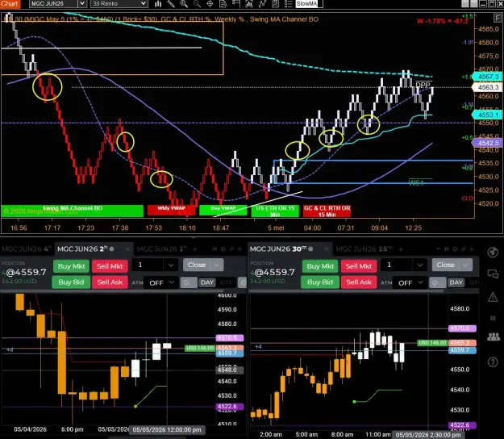
Task: Click the zoom in magnifier icon
Action: point(184,4)
